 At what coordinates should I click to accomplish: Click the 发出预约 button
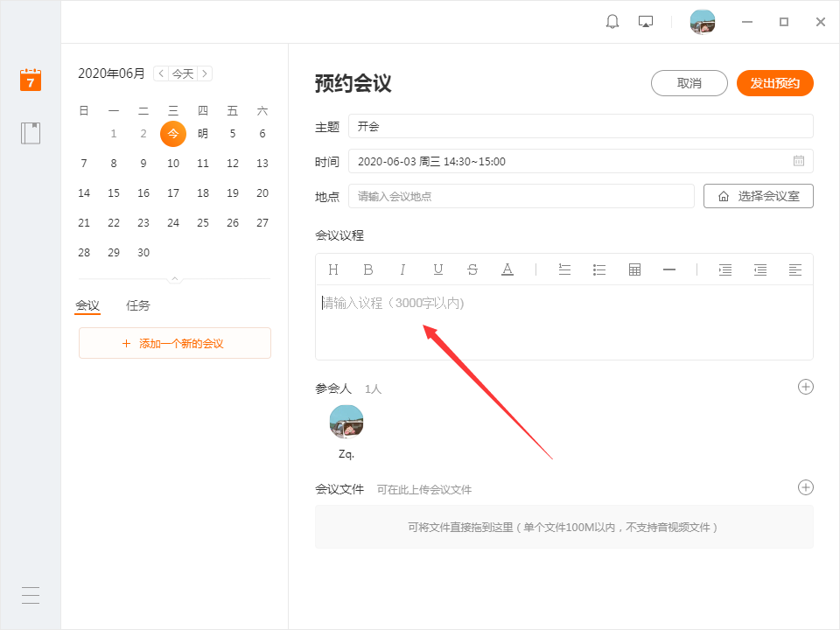[774, 83]
